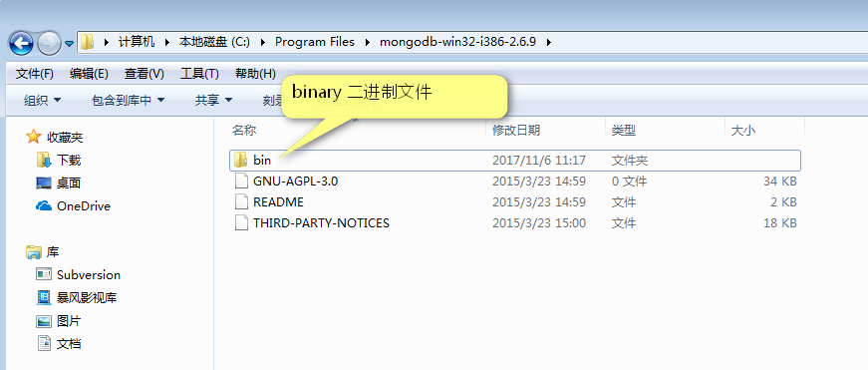This screenshot has width=868, height=370.
Task: Open the 共享 toolbar dropdown
Action: pyautogui.click(x=213, y=101)
